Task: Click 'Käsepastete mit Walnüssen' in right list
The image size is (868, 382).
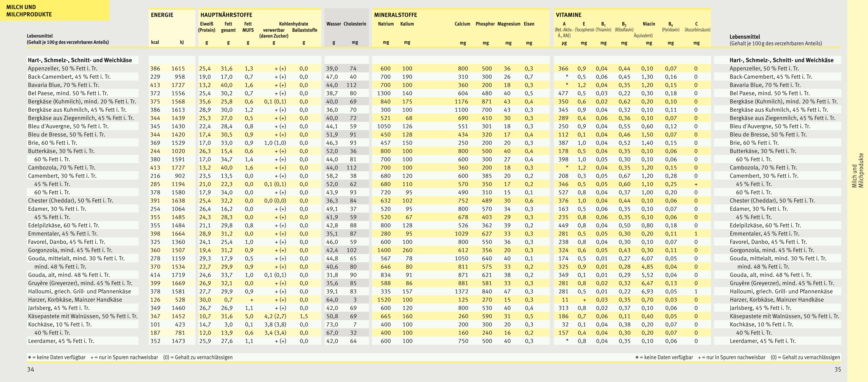Action: (x=784, y=316)
